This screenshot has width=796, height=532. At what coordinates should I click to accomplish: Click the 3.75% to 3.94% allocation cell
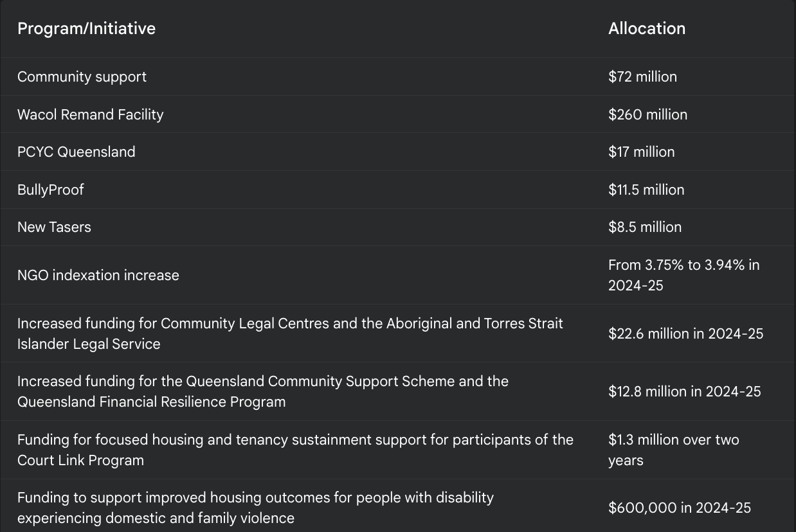click(x=683, y=275)
